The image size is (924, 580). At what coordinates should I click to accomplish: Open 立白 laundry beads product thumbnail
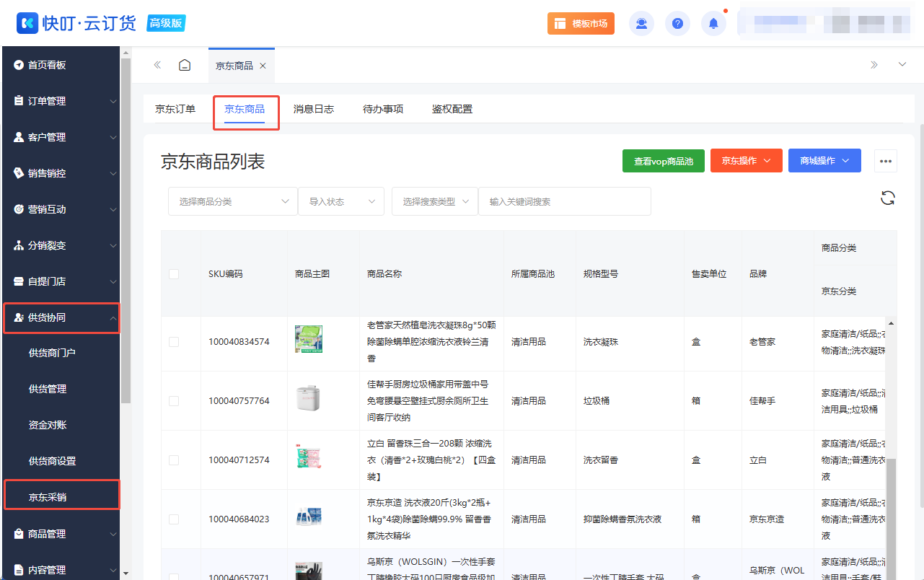[309, 457]
